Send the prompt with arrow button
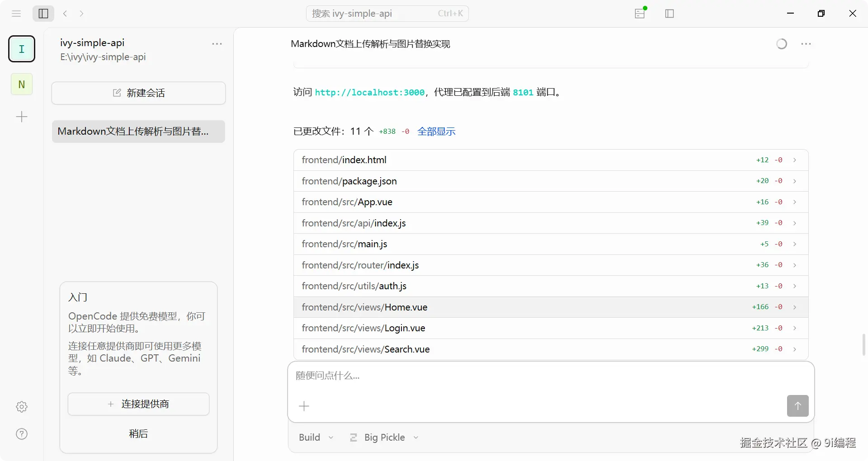Image resolution: width=868 pixels, height=461 pixels. [797, 406]
